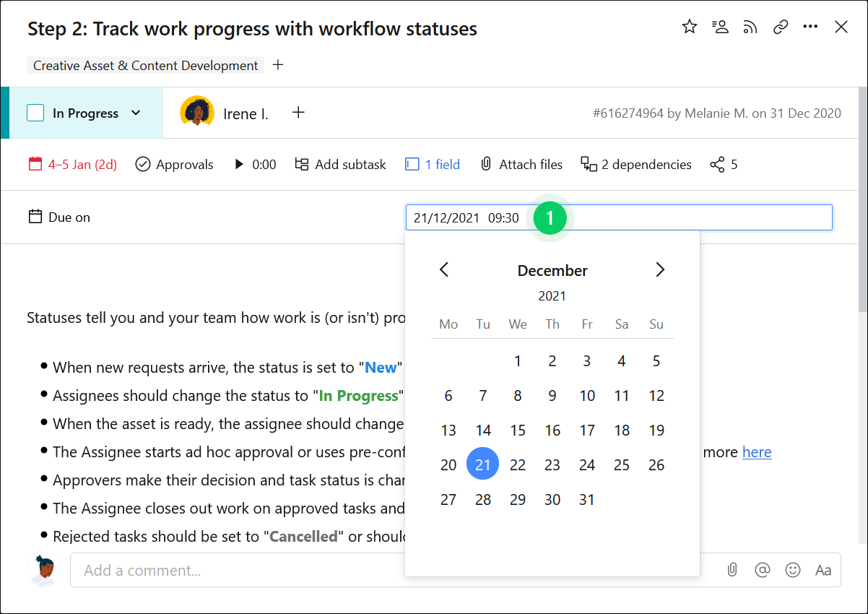Go to the previous month in the calendar
This screenshot has height=614, width=868.
(x=444, y=269)
